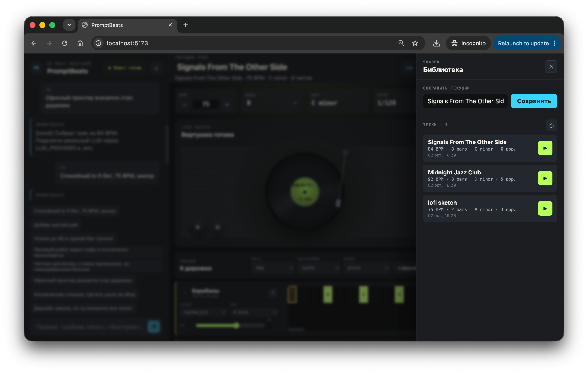Viewport: 588px width, 373px height.
Task: Bookmark this page with the star
Action: [x=415, y=43]
